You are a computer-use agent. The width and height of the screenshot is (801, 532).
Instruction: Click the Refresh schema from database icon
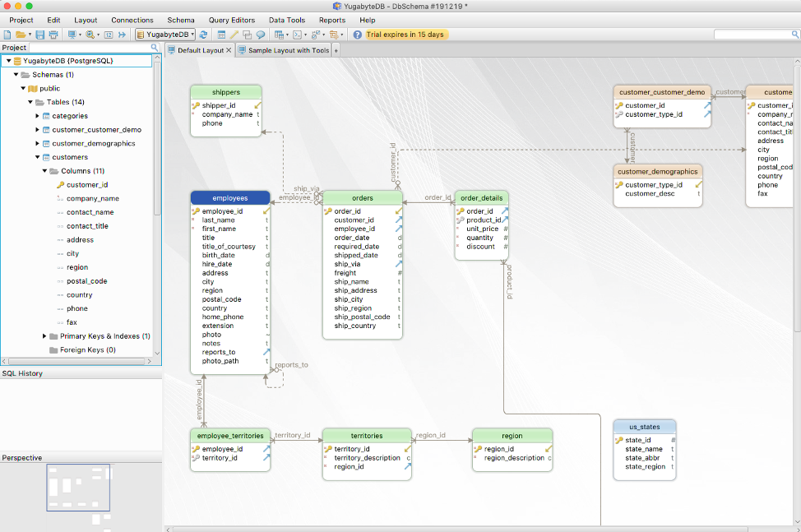[x=203, y=35]
